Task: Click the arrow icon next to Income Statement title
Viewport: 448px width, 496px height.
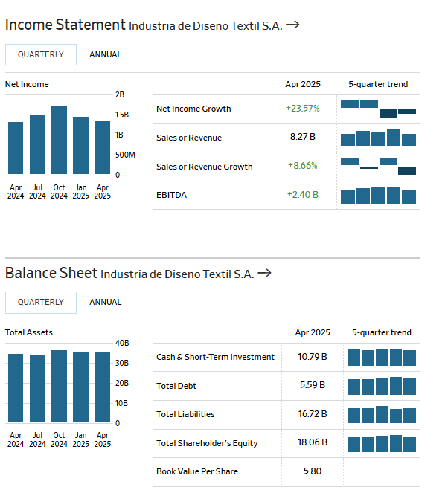Action: click(292, 25)
